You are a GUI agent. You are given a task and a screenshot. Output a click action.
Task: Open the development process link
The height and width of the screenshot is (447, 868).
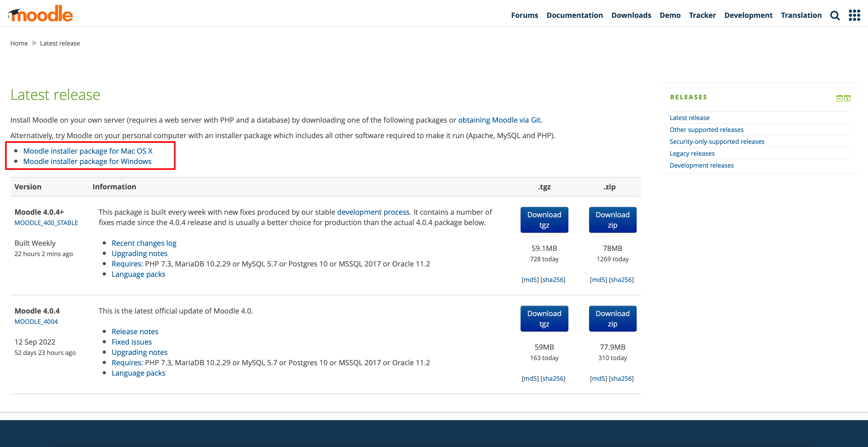coord(373,212)
